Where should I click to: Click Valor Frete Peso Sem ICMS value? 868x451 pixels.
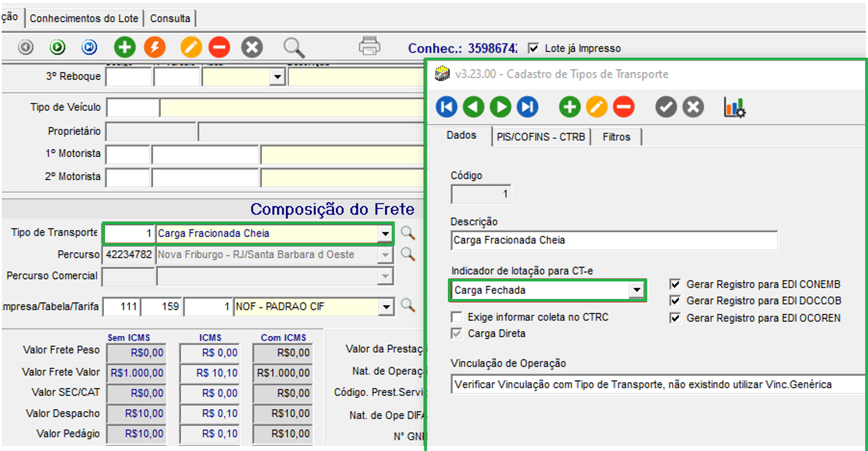click(x=137, y=353)
